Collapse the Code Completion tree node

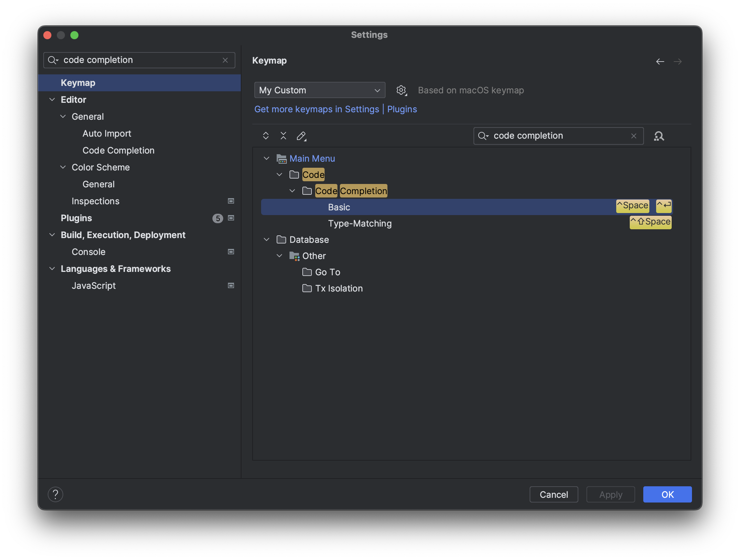(x=292, y=191)
